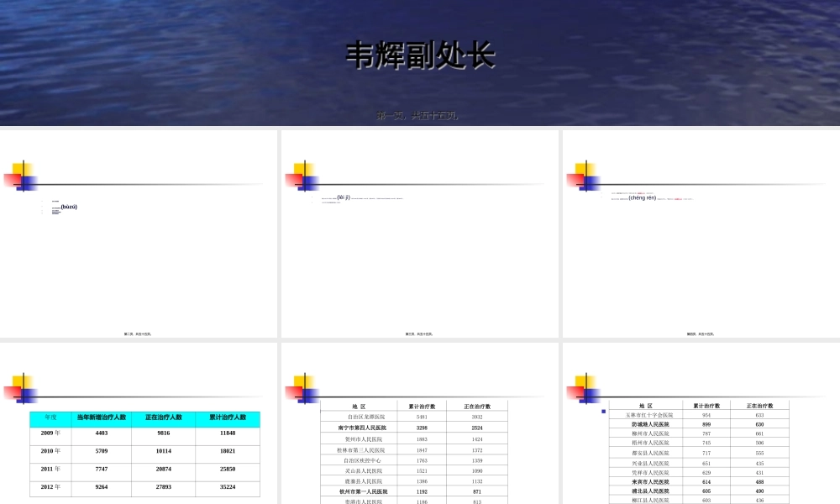The width and height of the screenshot is (840, 504).
Task: Select the yellow-red-blue square emblem on slide two
Action: pos(23,174)
